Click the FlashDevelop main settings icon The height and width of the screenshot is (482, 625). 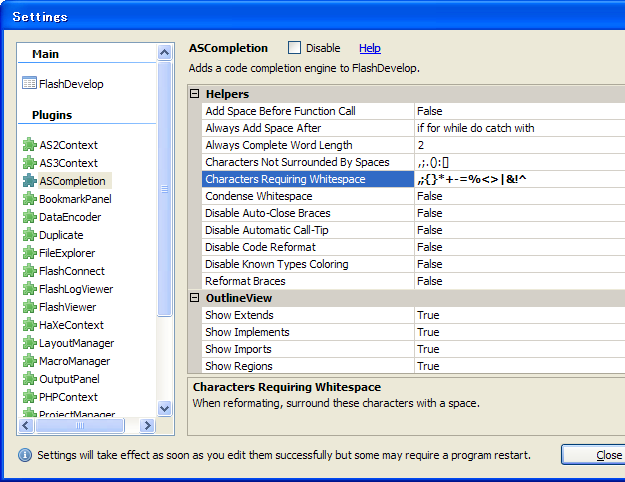29,83
